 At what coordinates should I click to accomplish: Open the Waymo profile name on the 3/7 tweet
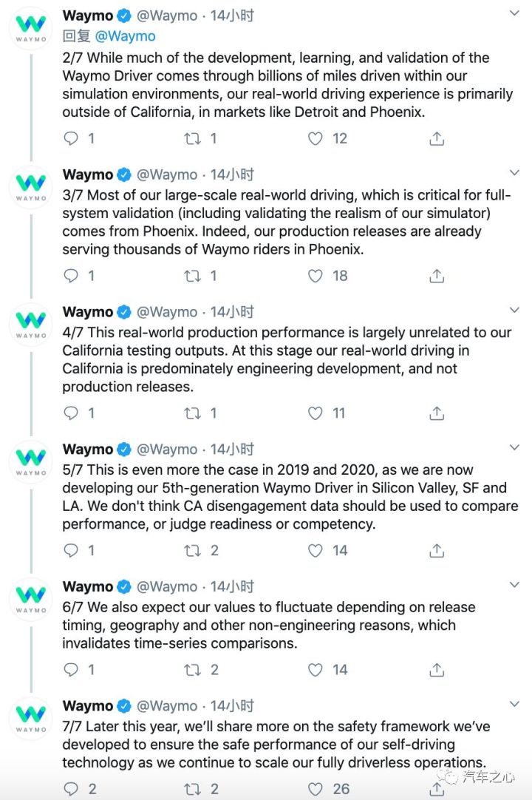(x=88, y=174)
